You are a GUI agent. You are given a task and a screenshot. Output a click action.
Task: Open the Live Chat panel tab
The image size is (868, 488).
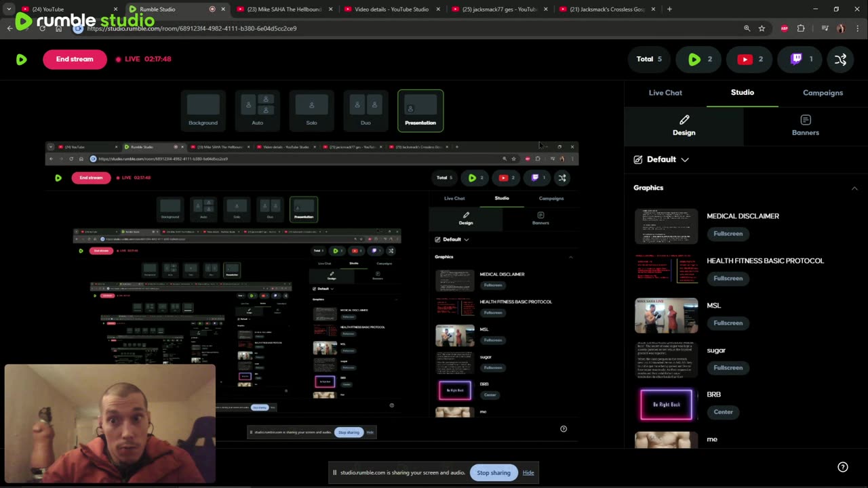click(x=665, y=93)
